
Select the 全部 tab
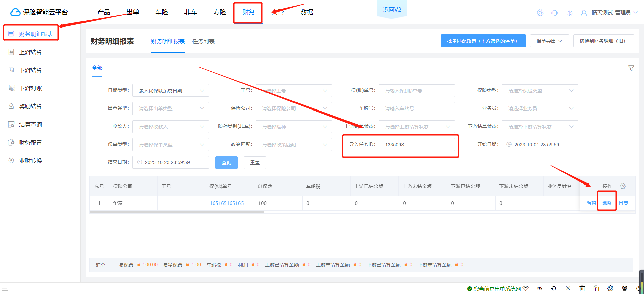click(x=97, y=68)
